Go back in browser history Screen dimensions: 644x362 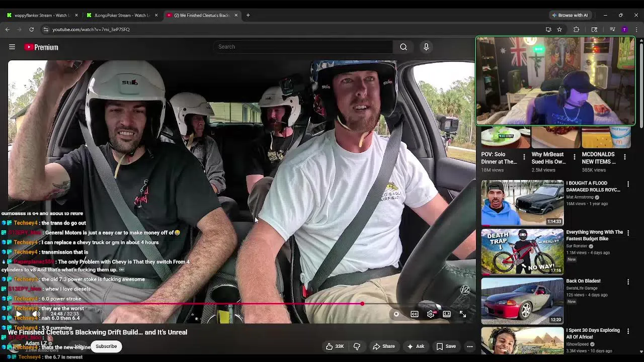click(8, 30)
